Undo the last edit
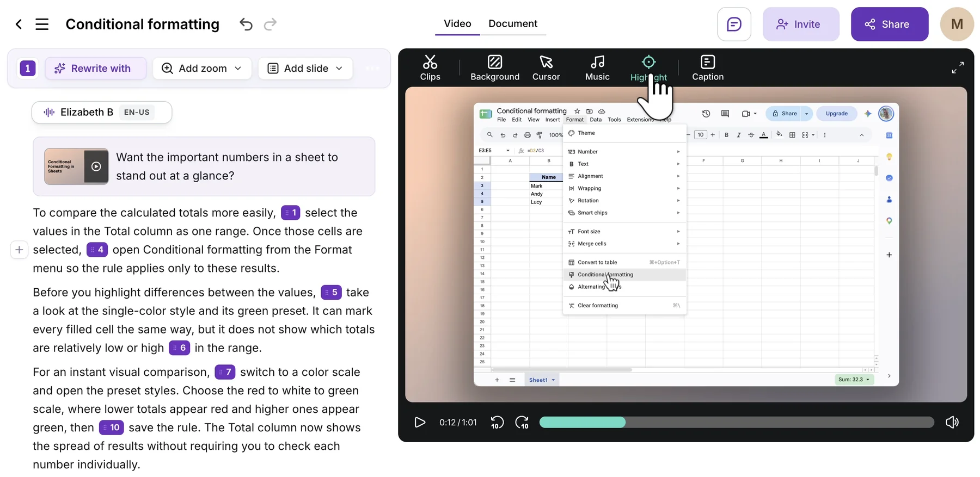Screen dimensions: 980x477 [x=246, y=24]
